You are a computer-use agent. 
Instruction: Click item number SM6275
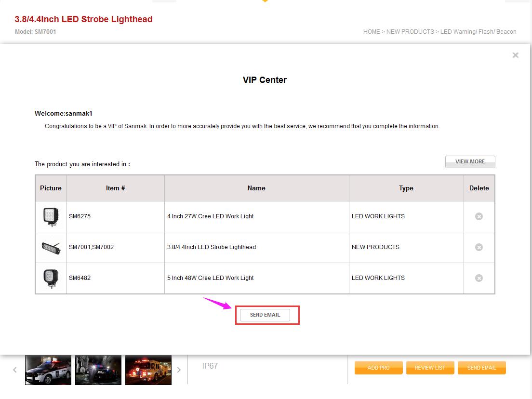click(x=80, y=216)
